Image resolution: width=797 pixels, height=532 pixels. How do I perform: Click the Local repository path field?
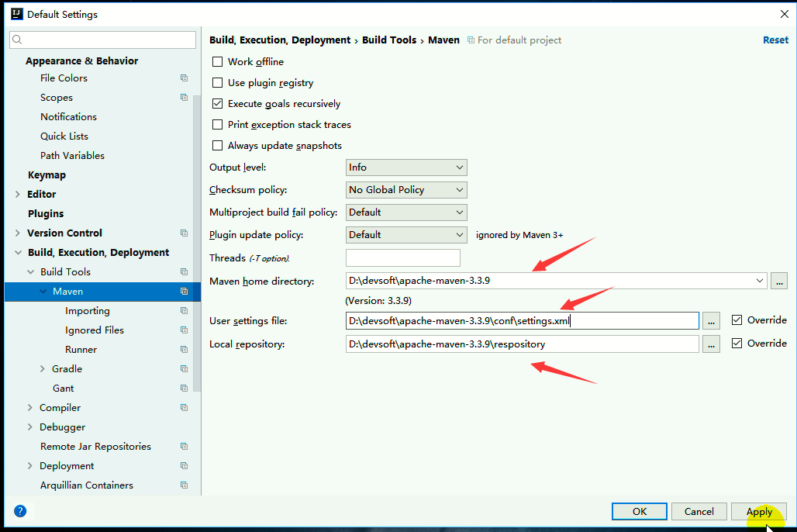click(x=523, y=344)
